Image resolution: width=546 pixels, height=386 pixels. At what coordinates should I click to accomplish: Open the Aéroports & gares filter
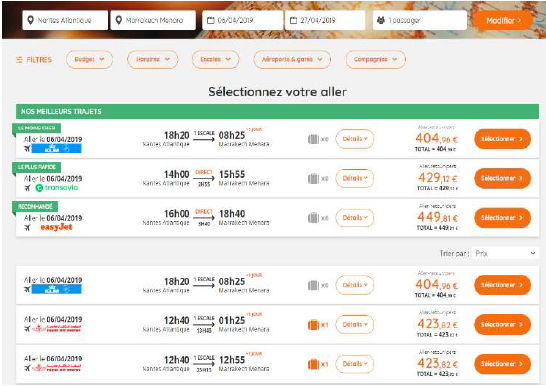click(x=292, y=60)
